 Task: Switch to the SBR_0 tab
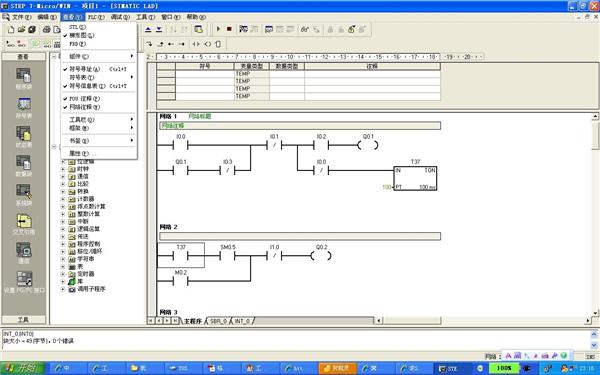[218, 321]
